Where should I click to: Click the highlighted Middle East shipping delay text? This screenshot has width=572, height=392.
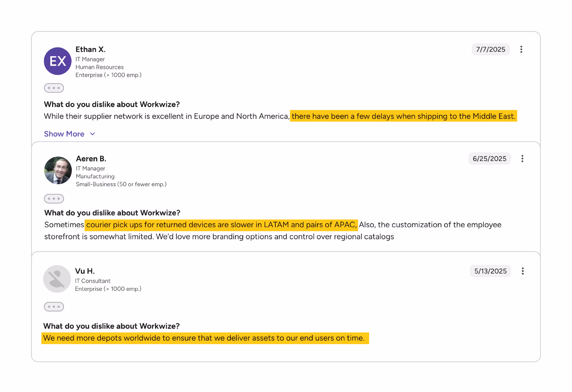(x=403, y=116)
